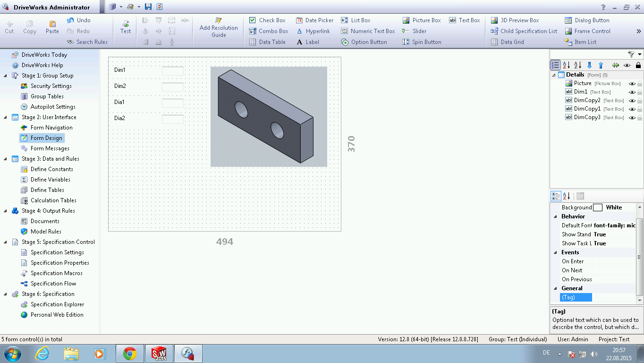This screenshot has height=363, width=644.
Task: Insert a Spin Button control
Action: coord(422,42)
